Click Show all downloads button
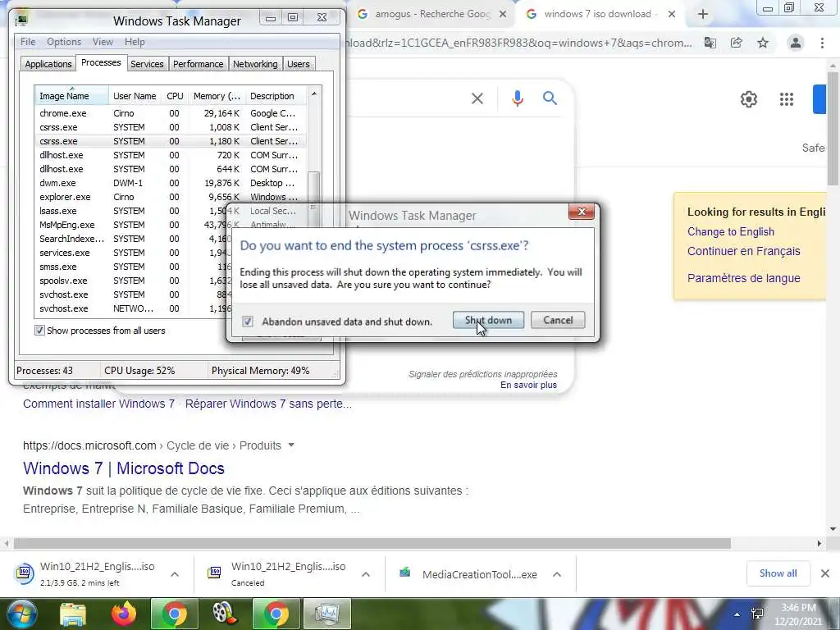 (x=778, y=573)
